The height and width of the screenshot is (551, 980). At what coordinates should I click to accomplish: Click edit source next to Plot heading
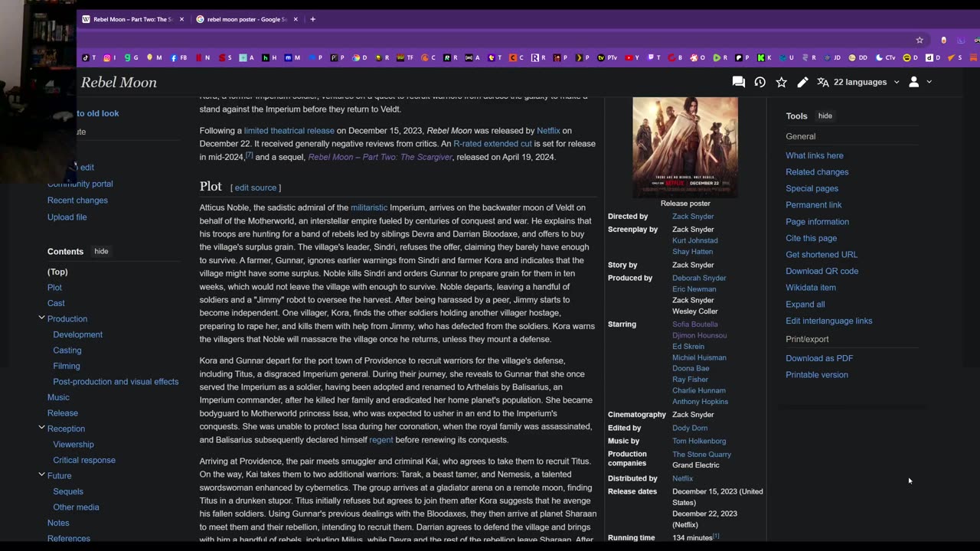point(255,187)
